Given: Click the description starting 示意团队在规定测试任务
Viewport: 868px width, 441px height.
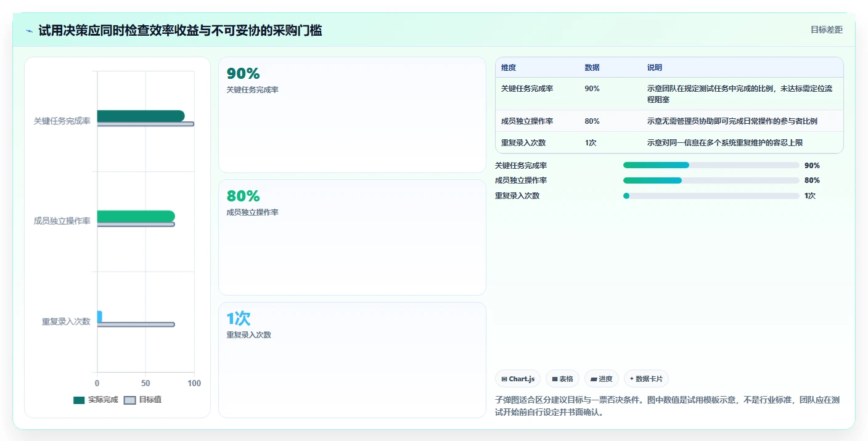Looking at the screenshot, I should coord(740,94).
